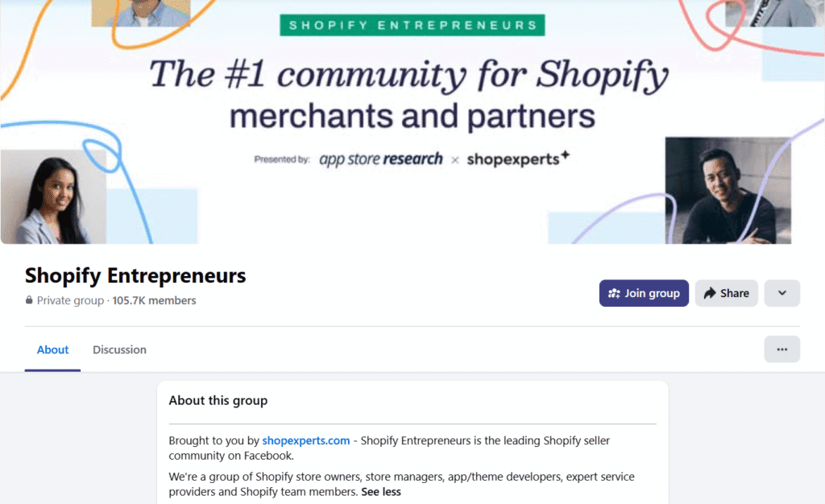Expand more group actions with the down arrow
Screen dimensions: 825x504
(x=781, y=293)
